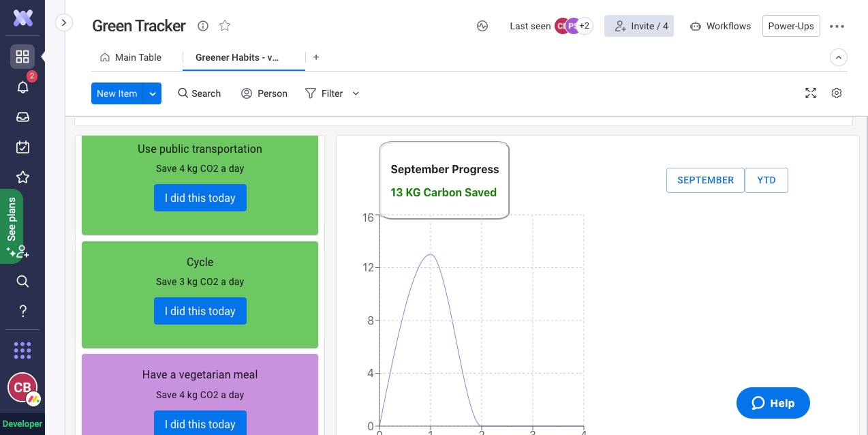
Task: Star the Green Tracker board
Action: pyautogui.click(x=225, y=26)
